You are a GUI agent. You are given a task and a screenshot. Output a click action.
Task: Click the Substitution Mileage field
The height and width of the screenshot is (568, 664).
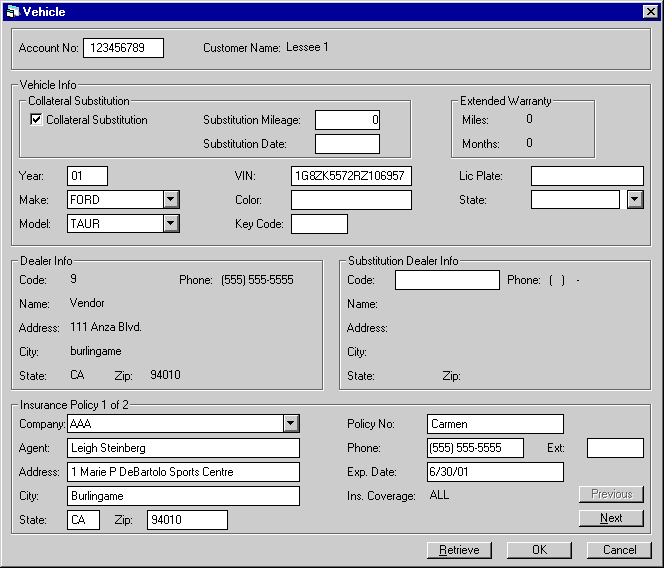point(347,120)
